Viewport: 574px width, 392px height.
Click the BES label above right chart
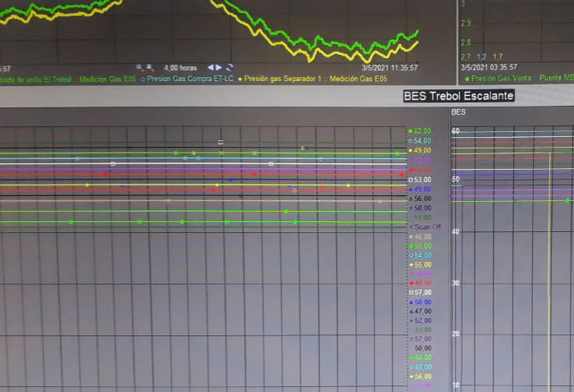(458, 112)
